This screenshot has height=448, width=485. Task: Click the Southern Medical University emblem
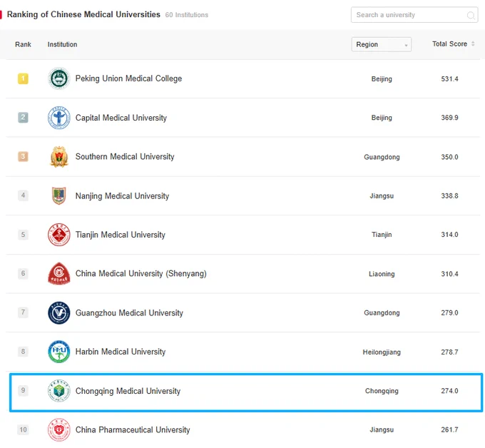pos(58,157)
